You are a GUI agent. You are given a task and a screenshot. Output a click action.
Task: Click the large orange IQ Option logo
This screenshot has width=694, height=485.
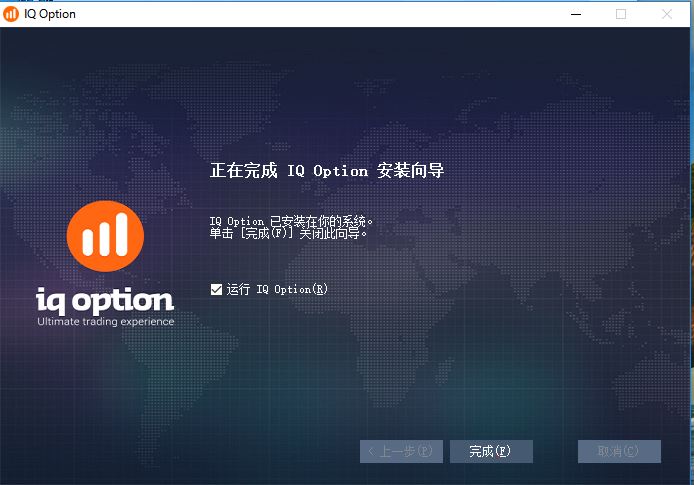(x=105, y=236)
